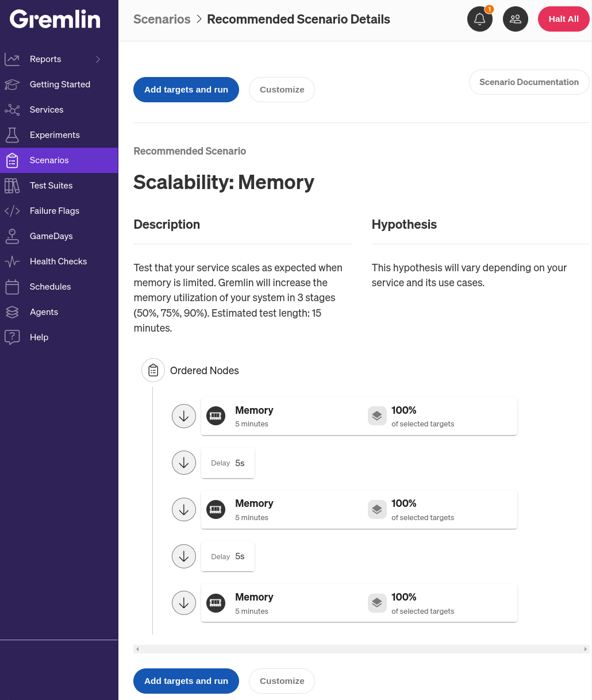Open the team users icon
592x700 pixels.
click(516, 19)
